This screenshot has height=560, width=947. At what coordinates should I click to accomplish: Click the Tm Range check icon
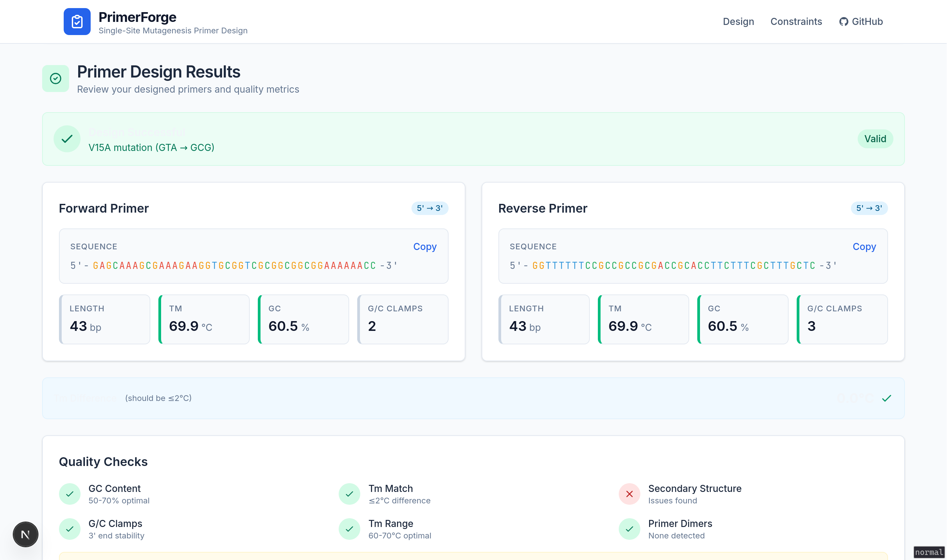[x=349, y=529]
